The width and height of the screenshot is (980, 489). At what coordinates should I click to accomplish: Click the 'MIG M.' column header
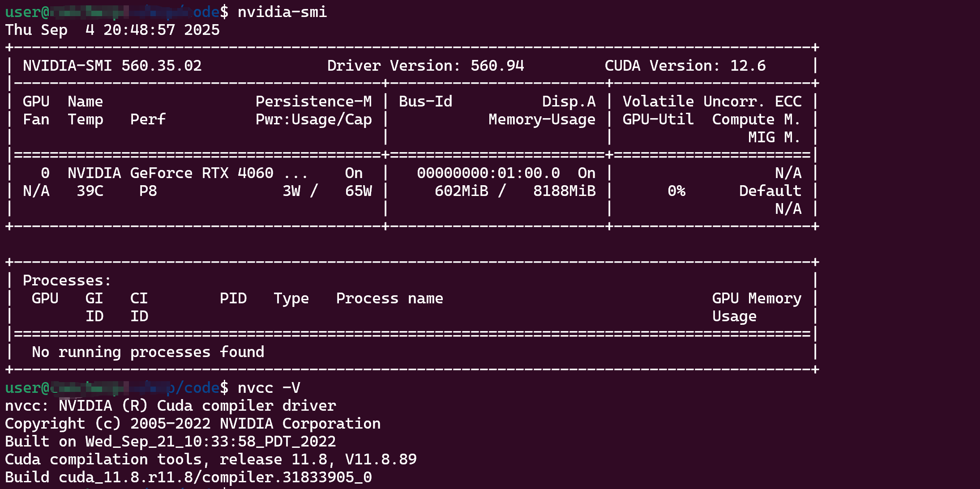click(x=775, y=137)
